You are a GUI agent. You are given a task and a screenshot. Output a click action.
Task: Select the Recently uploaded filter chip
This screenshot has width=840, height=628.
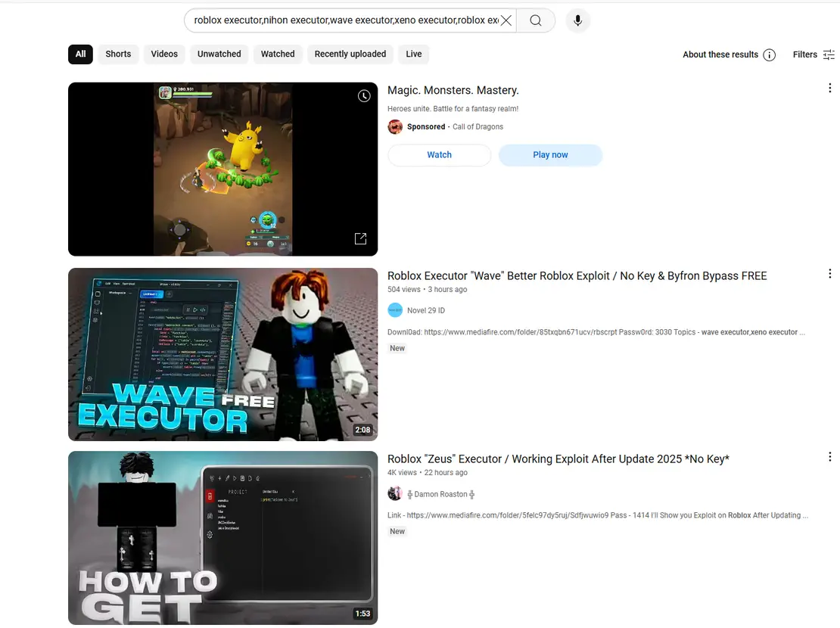350,54
